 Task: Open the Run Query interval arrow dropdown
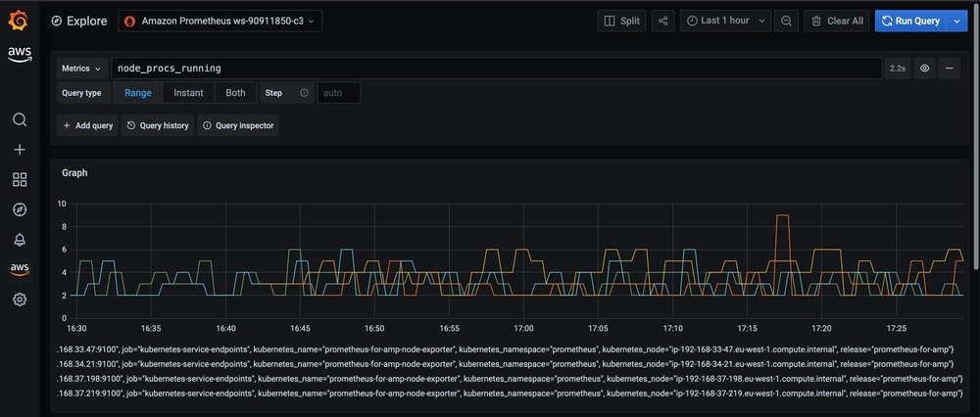click(956, 21)
